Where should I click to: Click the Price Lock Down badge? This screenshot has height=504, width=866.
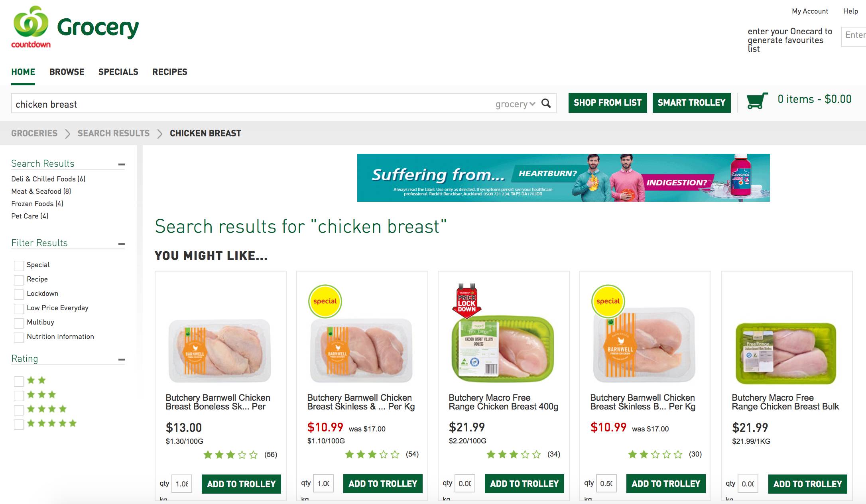click(x=466, y=301)
